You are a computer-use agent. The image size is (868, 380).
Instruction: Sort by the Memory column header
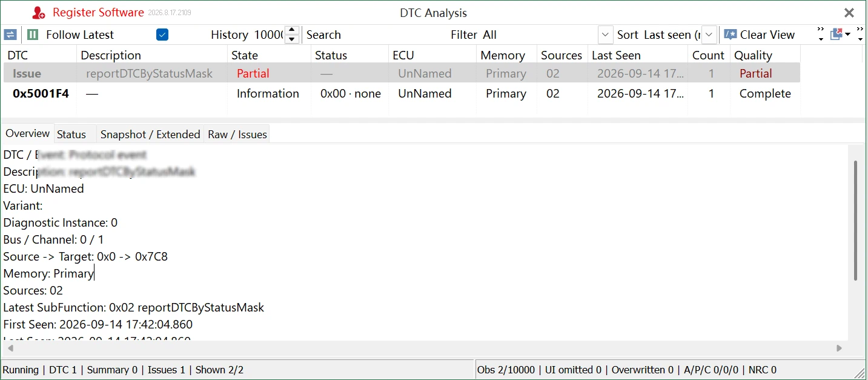pos(506,55)
